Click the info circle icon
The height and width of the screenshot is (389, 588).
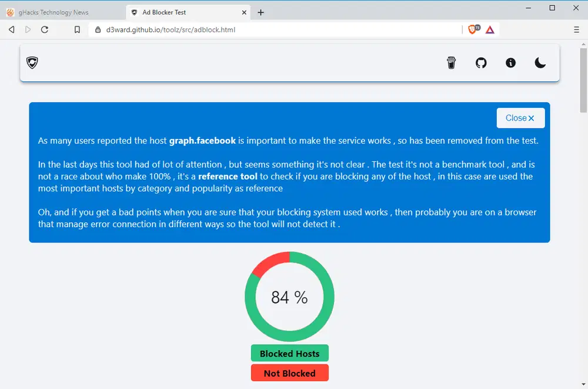click(510, 63)
